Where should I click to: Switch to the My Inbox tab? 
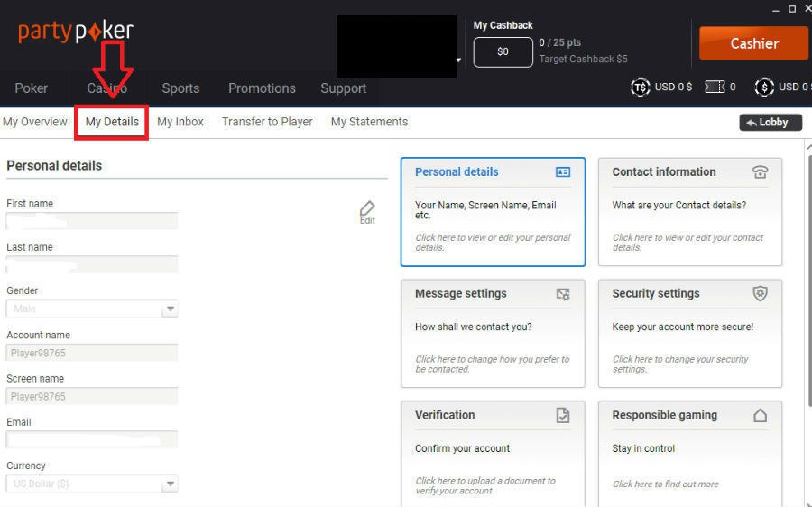click(x=180, y=122)
